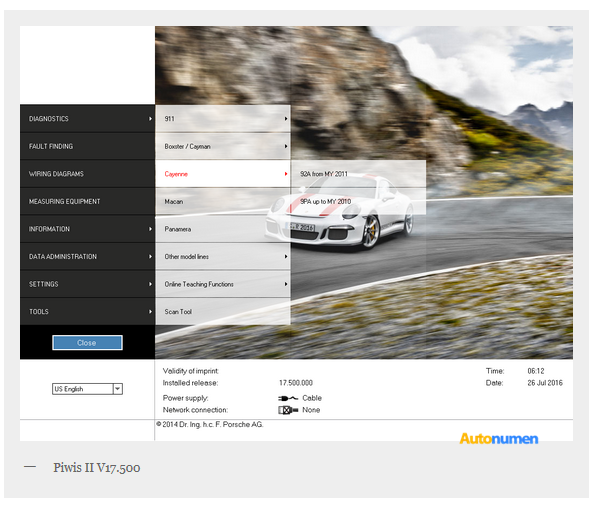Click installed release value 17.500.000
This screenshot has height=505, width=597.
296,383
